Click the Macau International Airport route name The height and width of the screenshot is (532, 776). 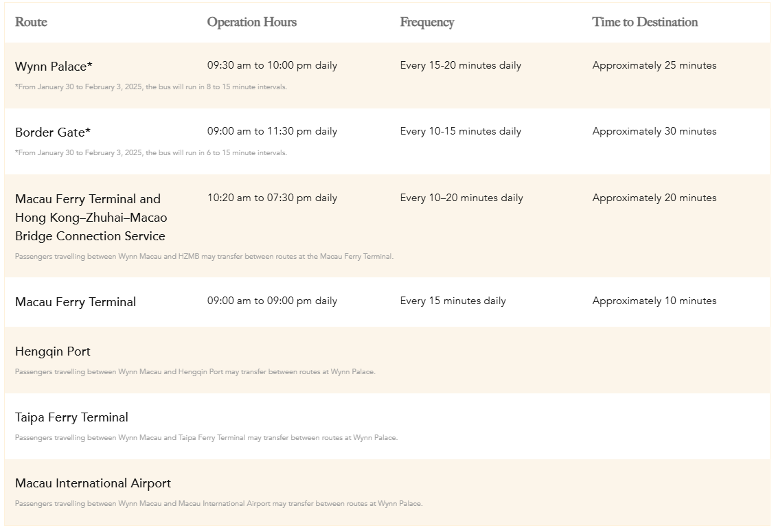[x=93, y=483]
